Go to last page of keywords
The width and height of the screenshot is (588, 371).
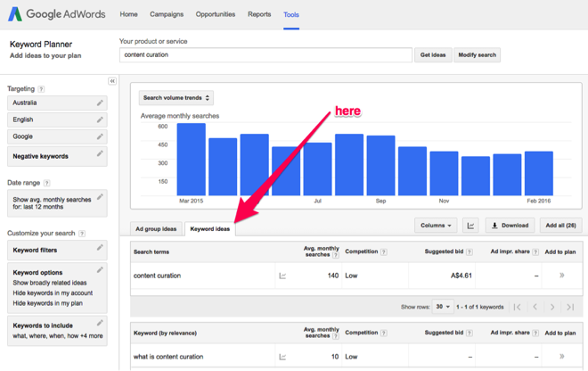[570, 307]
